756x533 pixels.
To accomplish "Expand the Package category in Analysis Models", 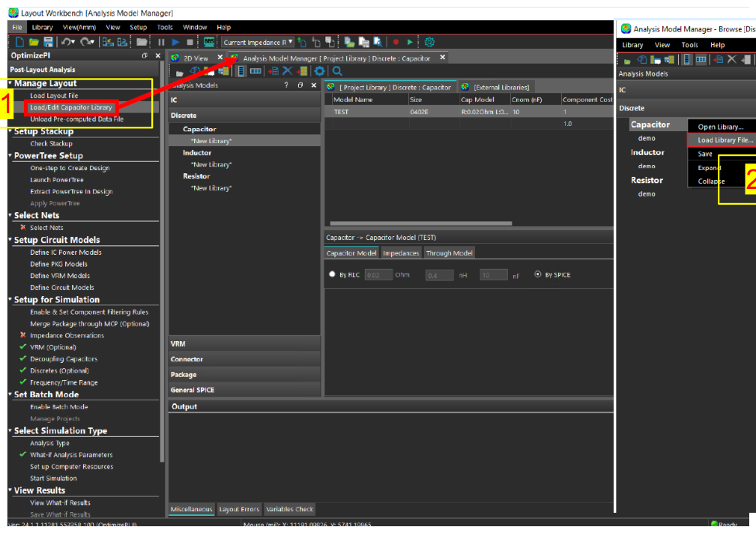I will pyautogui.click(x=244, y=374).
